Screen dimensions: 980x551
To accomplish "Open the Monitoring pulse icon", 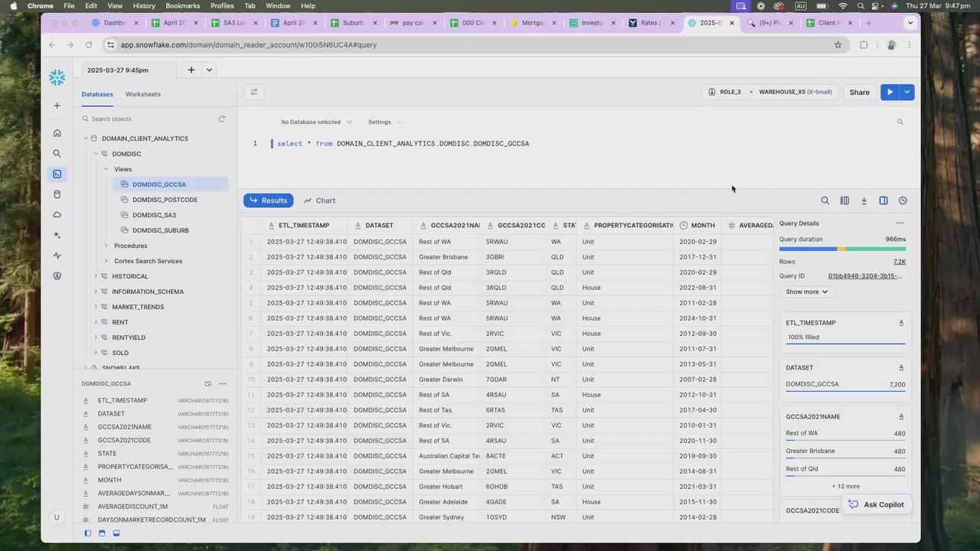I will point(57,256).
